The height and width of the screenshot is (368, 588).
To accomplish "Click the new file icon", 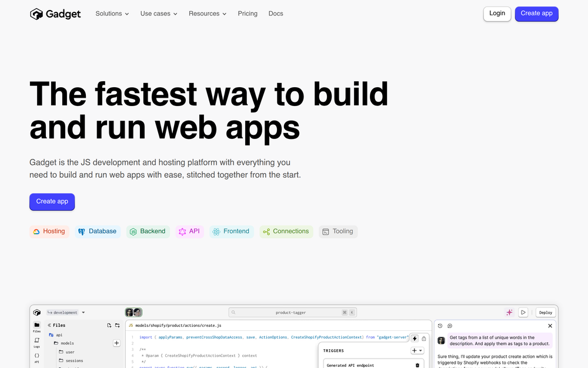I will point(109,325).
